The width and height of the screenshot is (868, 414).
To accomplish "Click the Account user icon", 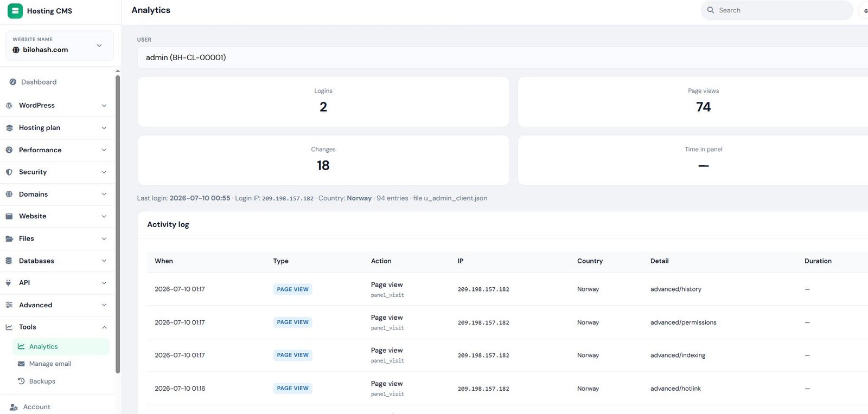I will (14, 407).
